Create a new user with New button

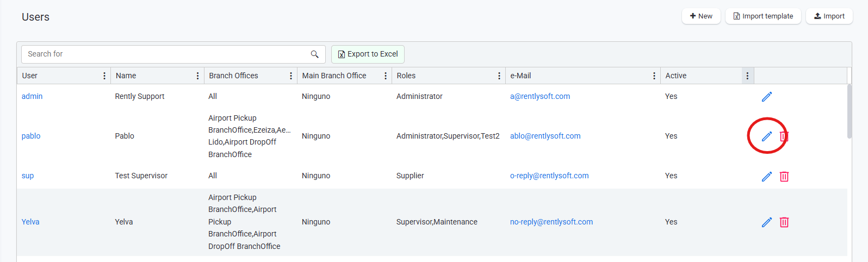click(x=701, y=16)
